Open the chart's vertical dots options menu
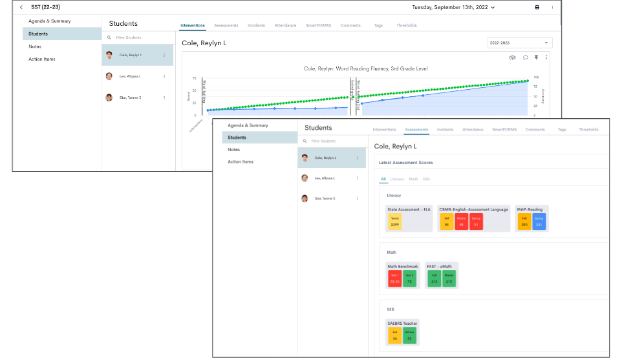 546,57
